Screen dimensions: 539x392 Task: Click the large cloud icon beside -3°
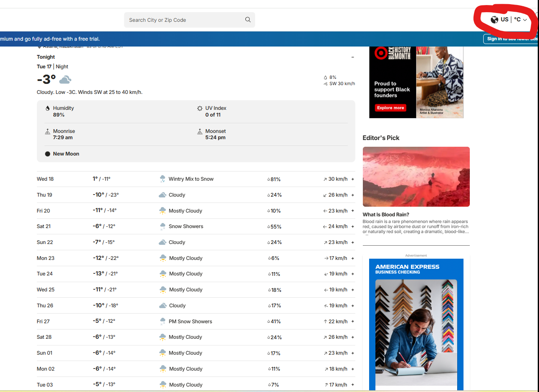65,80
